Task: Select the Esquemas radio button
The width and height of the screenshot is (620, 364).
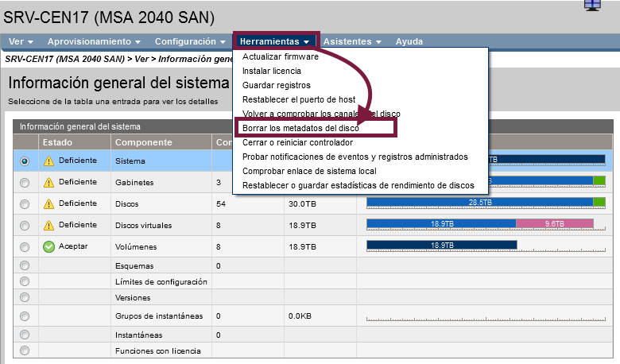Action: click(x=25, y=265)
